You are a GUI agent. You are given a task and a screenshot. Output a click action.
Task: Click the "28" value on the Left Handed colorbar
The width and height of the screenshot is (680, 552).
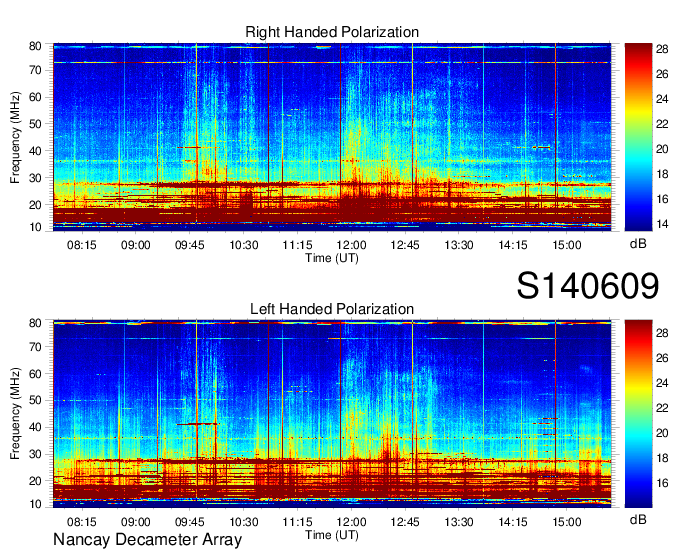[662, 333]
